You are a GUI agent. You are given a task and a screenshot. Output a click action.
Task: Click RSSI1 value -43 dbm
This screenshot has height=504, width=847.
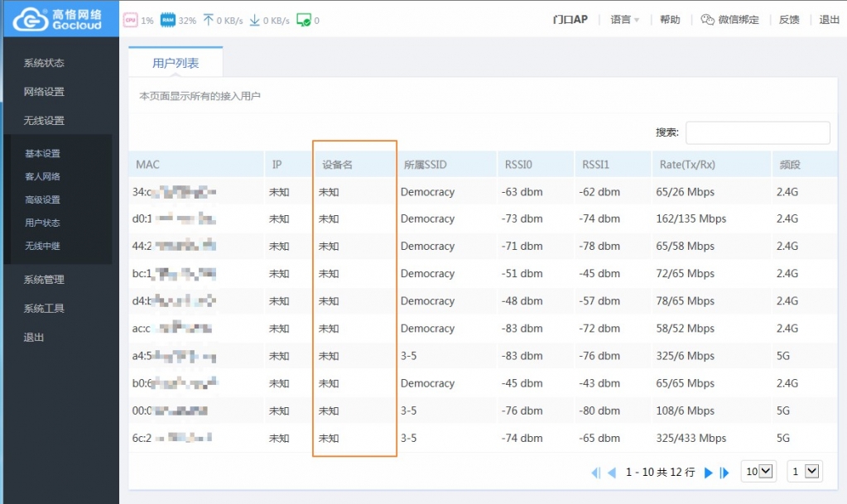[599, 383]
